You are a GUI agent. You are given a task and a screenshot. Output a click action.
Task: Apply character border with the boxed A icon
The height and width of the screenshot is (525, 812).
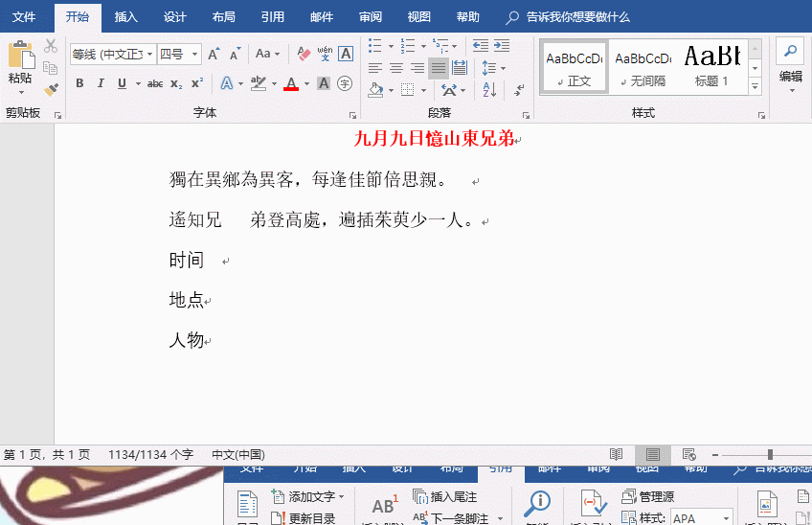tap(346, 54)
